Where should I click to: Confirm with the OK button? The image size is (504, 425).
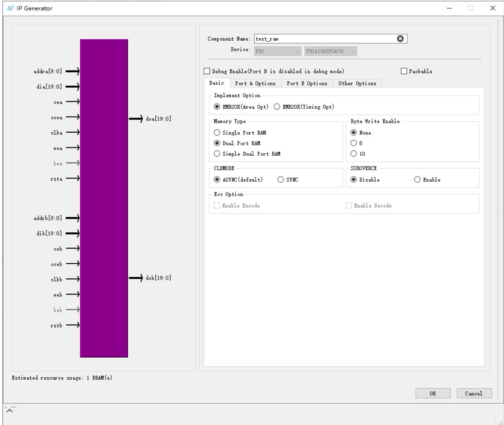pyautogui.click(x=433, y=394)
